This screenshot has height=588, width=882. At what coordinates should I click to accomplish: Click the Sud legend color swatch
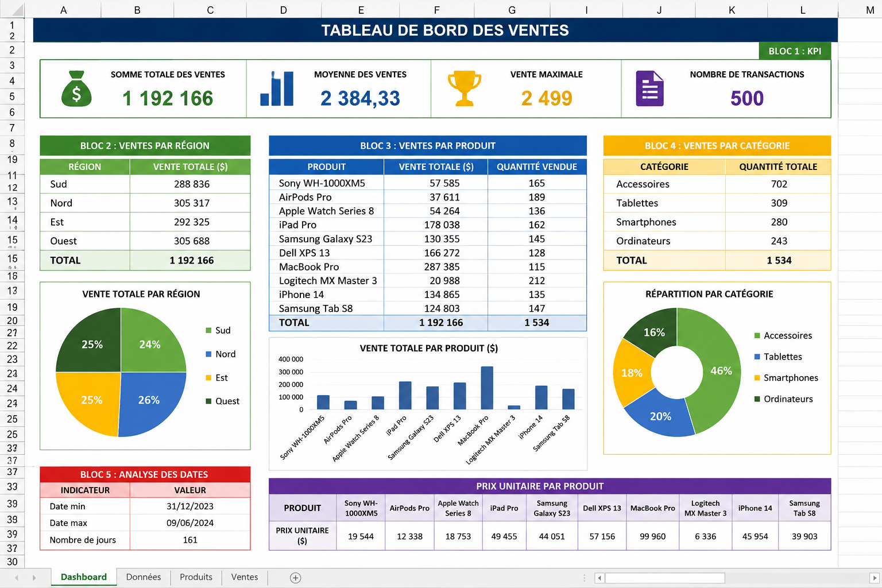click(209, 330)
